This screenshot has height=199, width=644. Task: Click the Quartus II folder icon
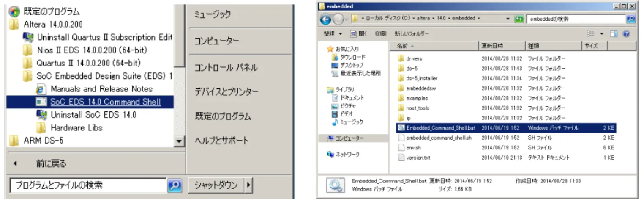[x=28, y=64]
